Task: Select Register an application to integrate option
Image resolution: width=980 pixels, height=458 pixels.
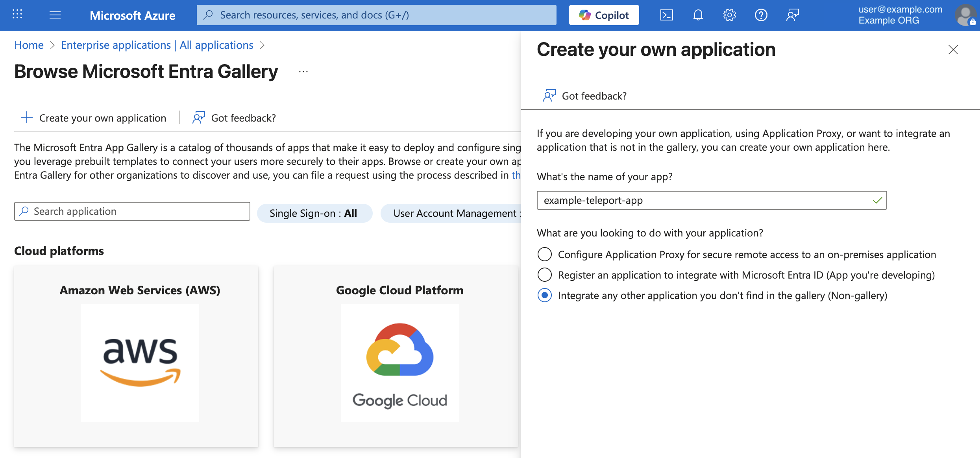Action: 544,275
